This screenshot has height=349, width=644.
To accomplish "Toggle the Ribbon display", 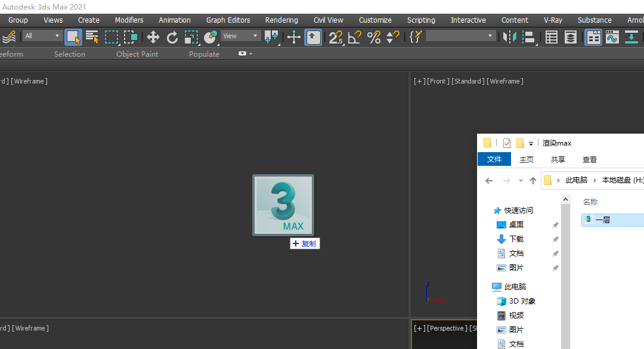I will pos(593,37).
